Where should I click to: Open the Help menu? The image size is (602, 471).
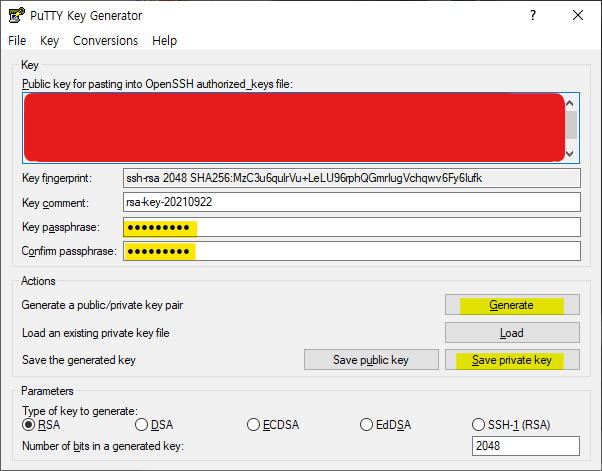tap(164, 41)
